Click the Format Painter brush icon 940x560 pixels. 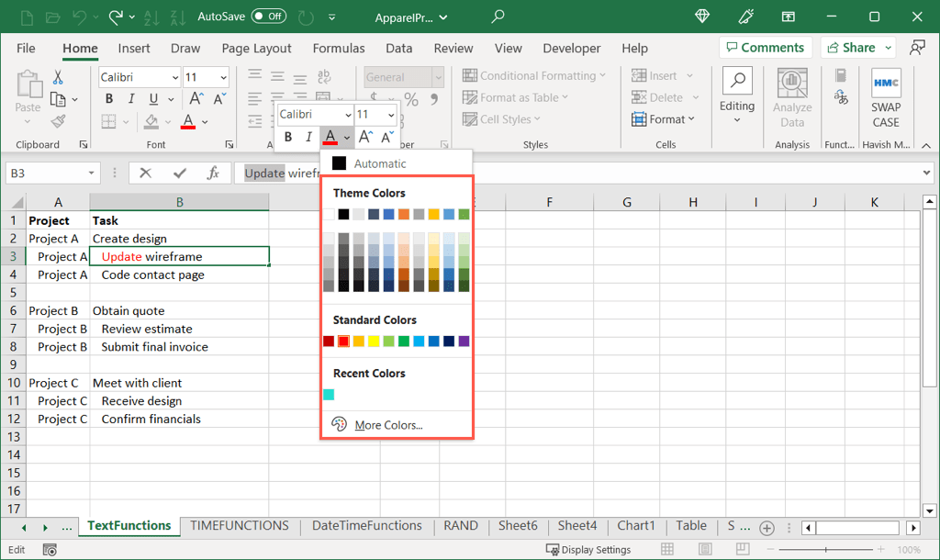58,121
